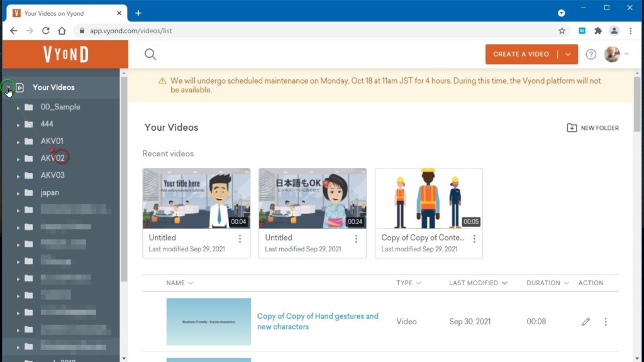
Task: Go to the browser home page
Action: click(x=62, y=31)
